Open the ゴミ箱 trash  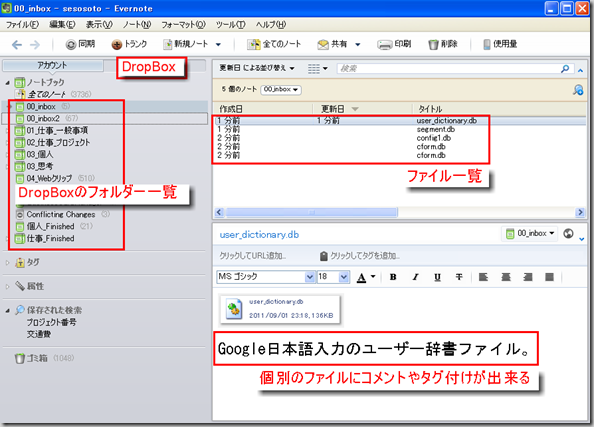tap(37, 358)
